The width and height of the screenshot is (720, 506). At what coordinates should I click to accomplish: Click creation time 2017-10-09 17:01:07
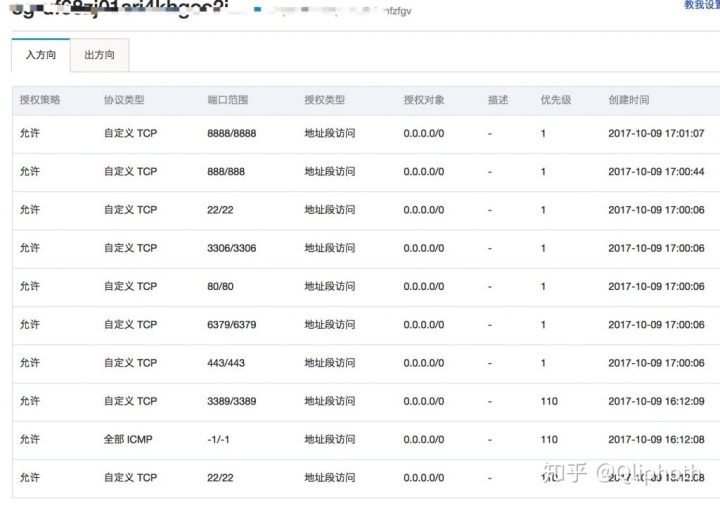[x=656, y=134]
